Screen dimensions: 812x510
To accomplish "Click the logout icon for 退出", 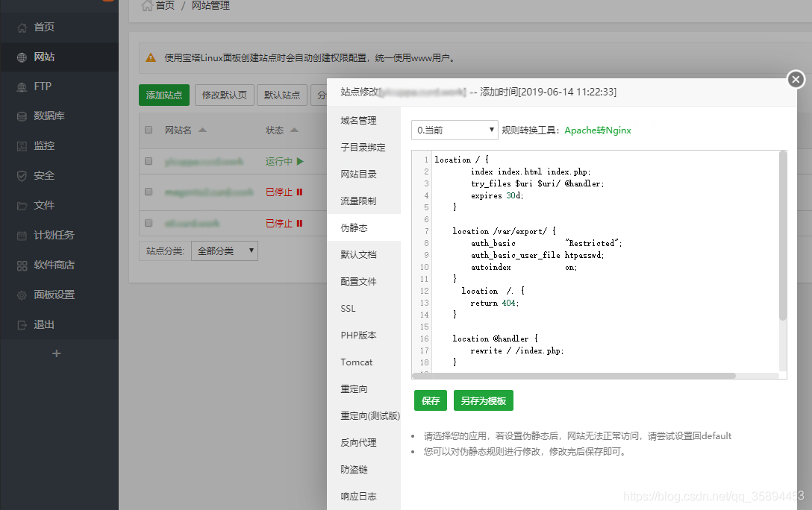I will click(22, 325).
